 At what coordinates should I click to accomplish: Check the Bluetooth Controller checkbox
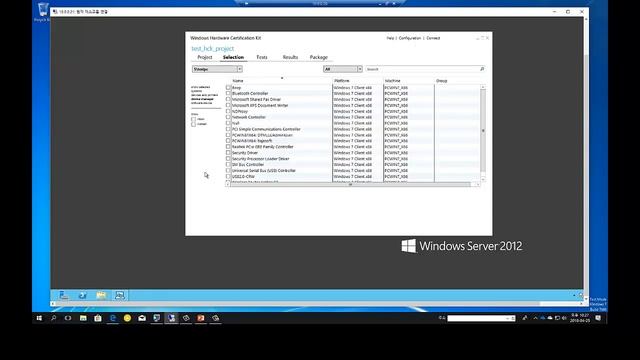tap(228, 93)
